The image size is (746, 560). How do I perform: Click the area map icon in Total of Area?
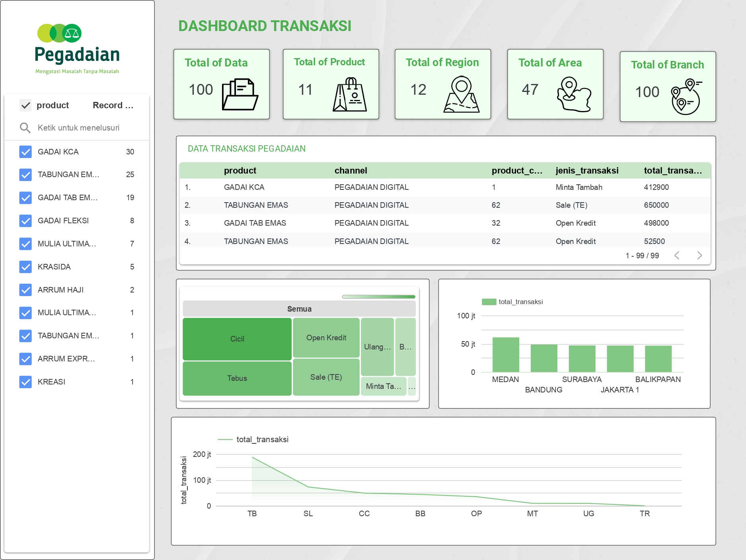574,94
